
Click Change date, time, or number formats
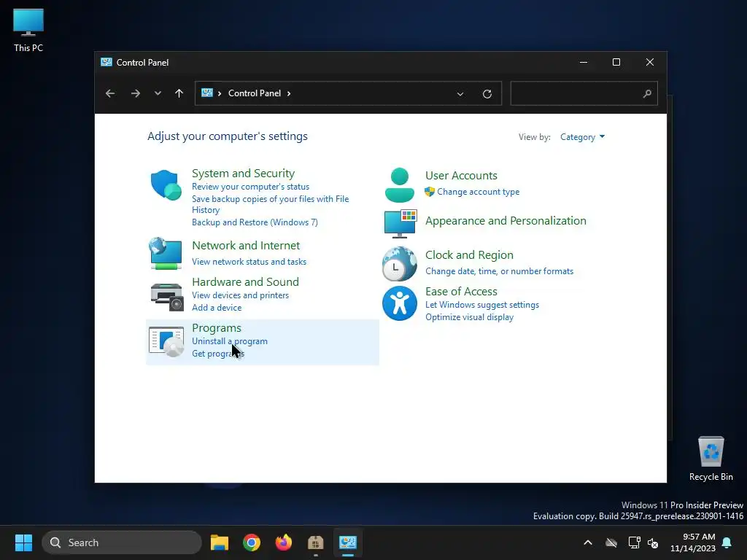click(x=499, y=271)
